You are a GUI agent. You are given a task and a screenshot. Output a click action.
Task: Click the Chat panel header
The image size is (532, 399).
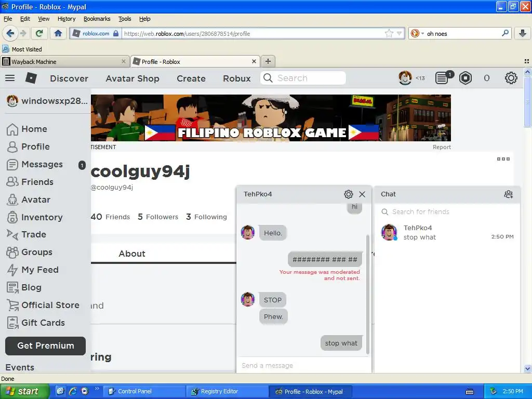[447, 194]
